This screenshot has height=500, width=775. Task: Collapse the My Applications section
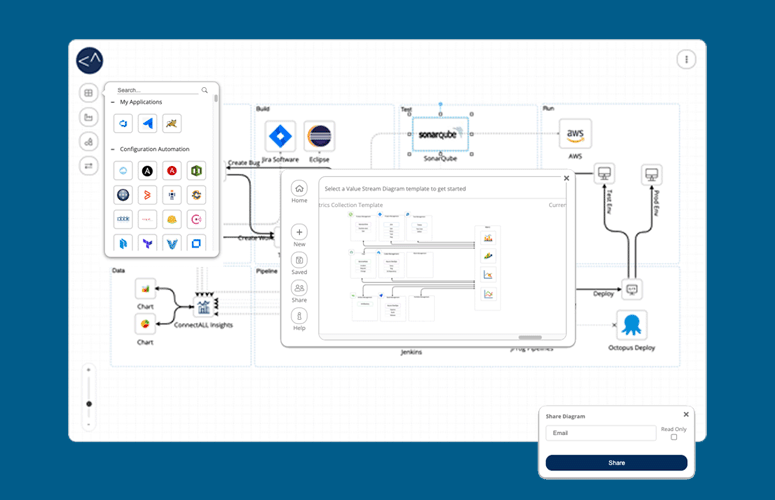coord(112,102)
